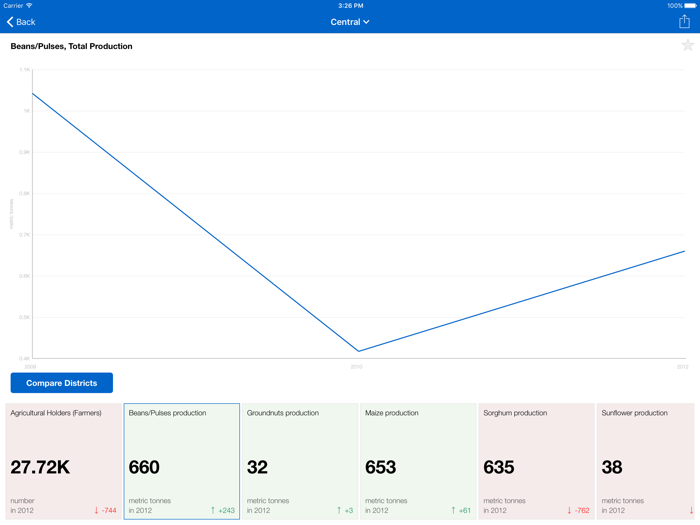The width and height of the screenshot is (700, 525).
Task: Open the Sorghum production card
Action: click(536, 461)
